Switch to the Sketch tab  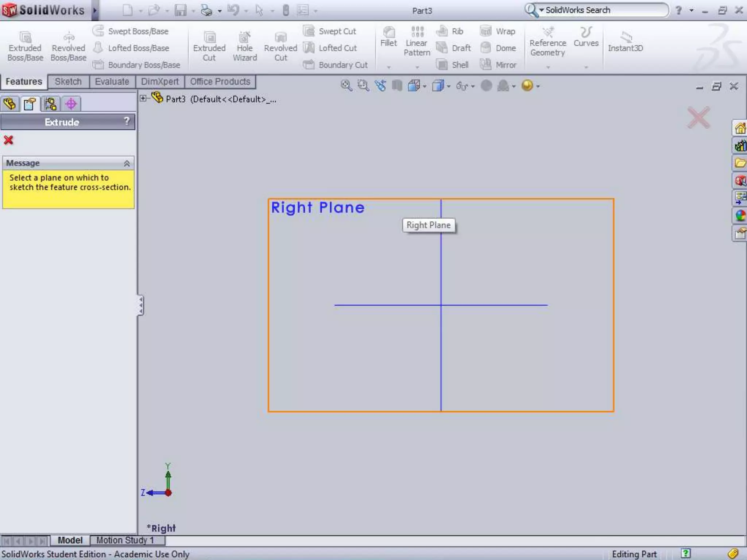pyautogui.click(x=68, y=82)
